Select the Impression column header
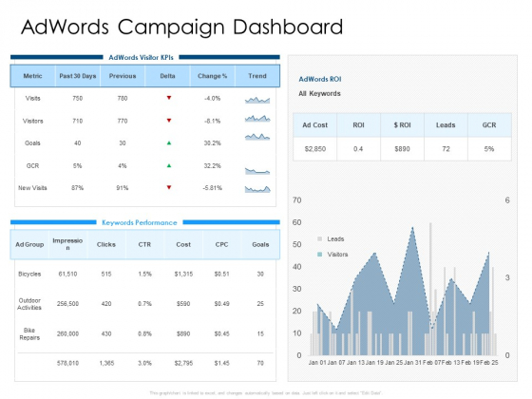 coord(67,244)
